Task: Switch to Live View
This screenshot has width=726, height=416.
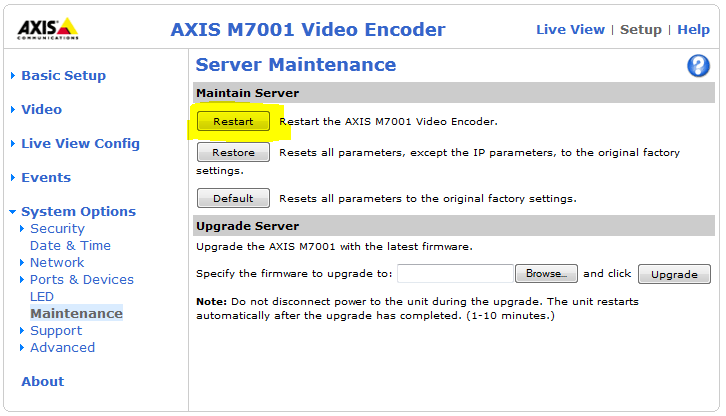Action: (570, 29)
